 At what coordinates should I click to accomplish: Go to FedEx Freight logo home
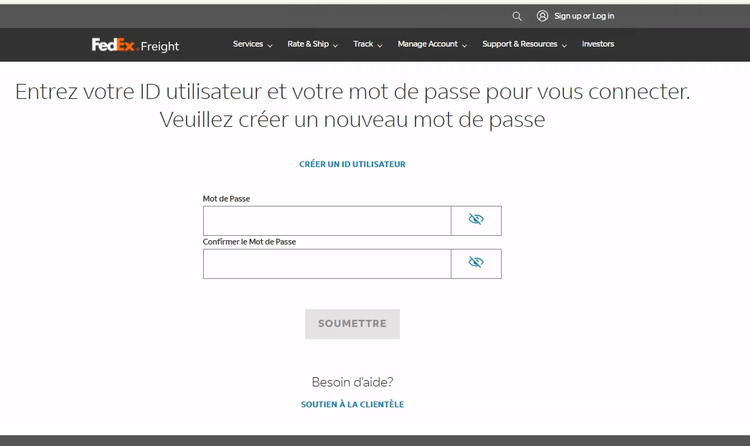tap(135, 45)
